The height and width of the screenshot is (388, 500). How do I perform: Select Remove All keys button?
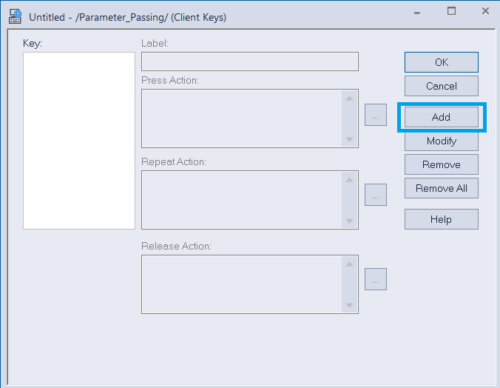click(441, 188)
